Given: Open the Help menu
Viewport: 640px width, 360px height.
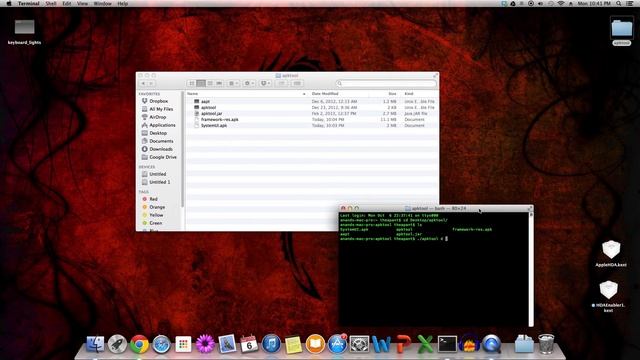Looking at the screenshot, I should pos(122,3).
